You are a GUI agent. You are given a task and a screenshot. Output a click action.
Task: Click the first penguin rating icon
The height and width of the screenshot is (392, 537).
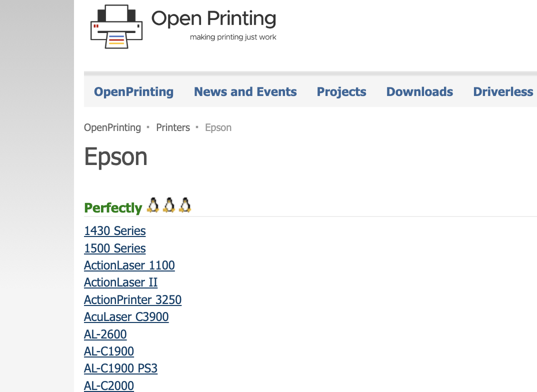point(153,205)
